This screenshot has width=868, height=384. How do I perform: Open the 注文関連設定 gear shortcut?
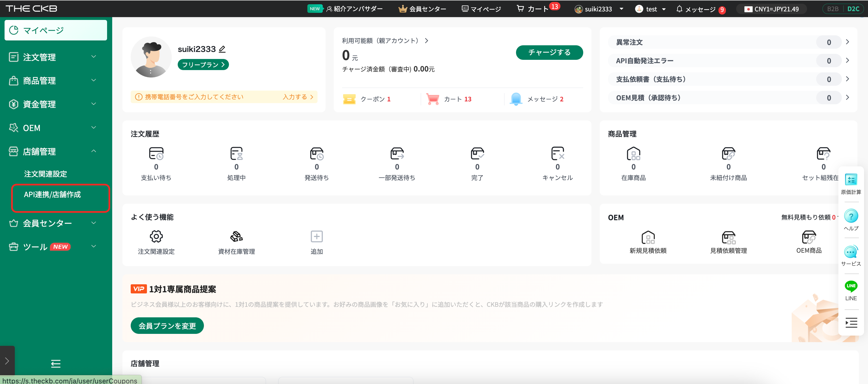click(156, 236)
